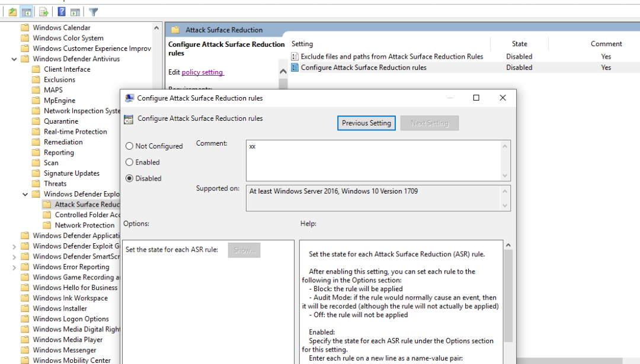This screenshot has height=364, width=640.
Task: Select the Windows Ink Workspace tree item
Action: (70, 298)
